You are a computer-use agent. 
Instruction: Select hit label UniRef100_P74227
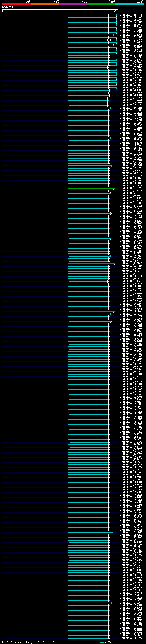coord(131,191)
